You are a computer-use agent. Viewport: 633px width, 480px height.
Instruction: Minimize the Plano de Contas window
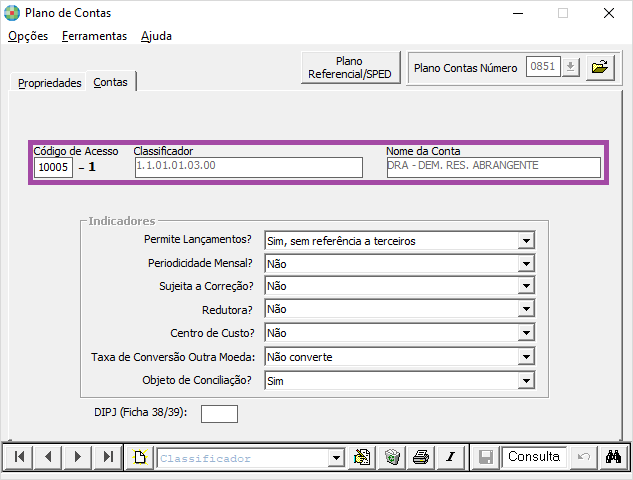[518, 13]
